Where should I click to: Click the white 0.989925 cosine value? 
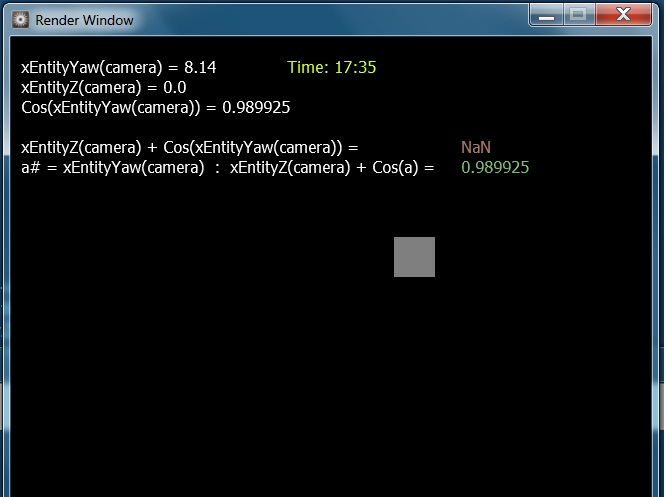click(256, 108)
